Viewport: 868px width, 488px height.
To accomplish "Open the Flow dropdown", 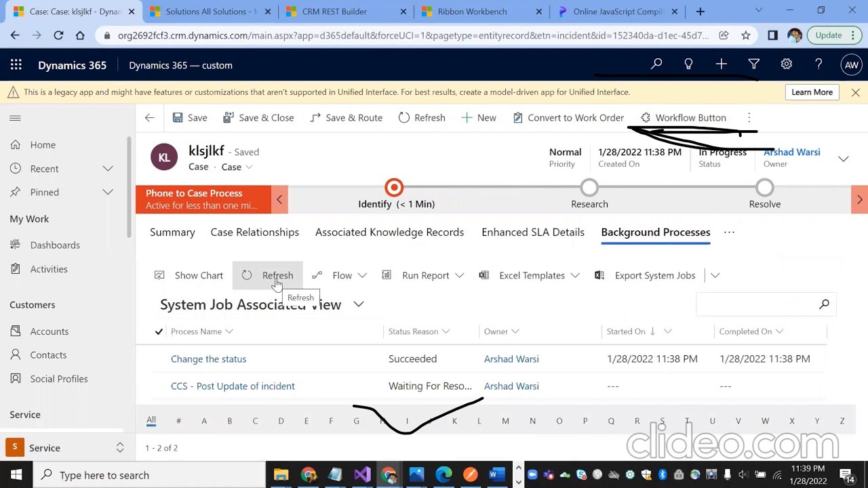I will [x=340, y=275].
